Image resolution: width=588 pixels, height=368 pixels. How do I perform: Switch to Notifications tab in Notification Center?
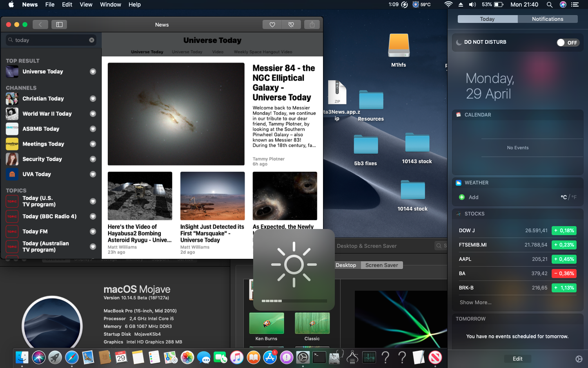[x=548, y=19]
